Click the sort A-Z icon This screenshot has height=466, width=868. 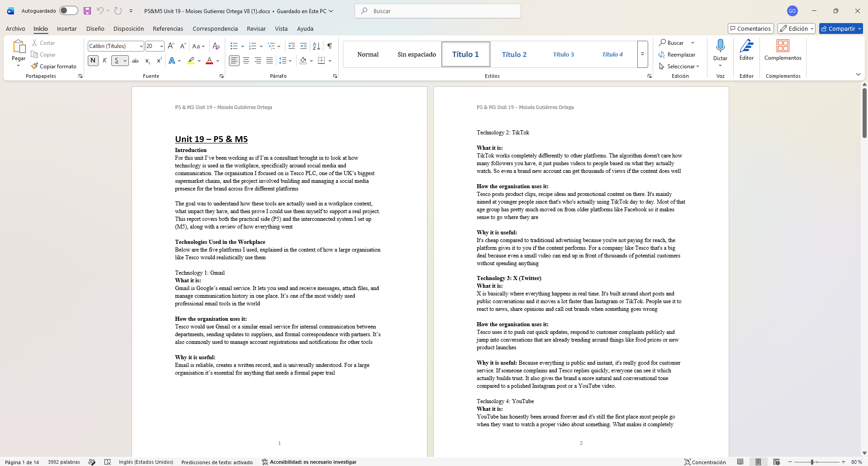(317, 46)
